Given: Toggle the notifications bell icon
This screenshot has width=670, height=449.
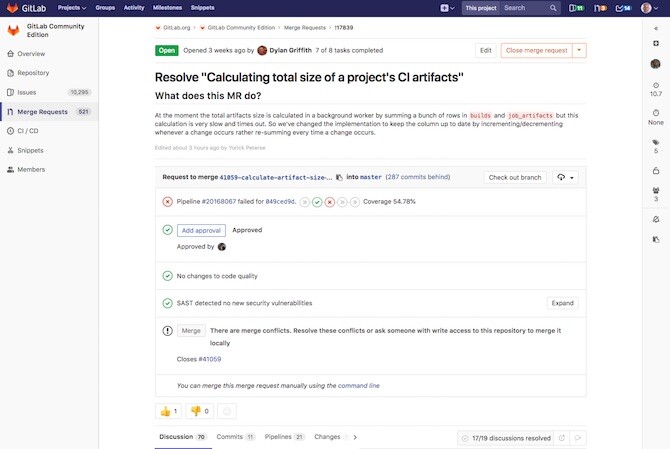Looking at the screenshot, I should pyautogui.click(x=656, y=219).
